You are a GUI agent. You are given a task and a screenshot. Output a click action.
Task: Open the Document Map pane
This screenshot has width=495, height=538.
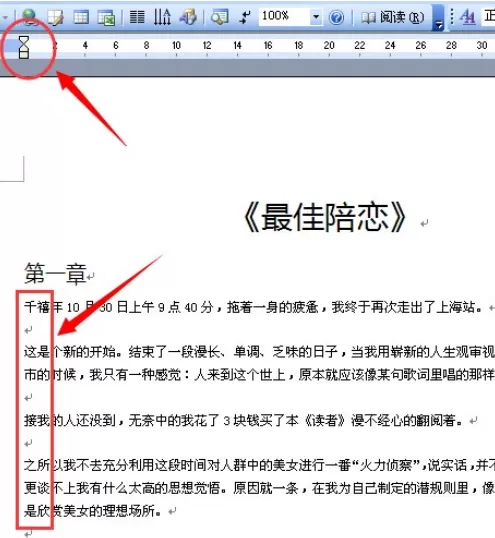pos(220,17)
